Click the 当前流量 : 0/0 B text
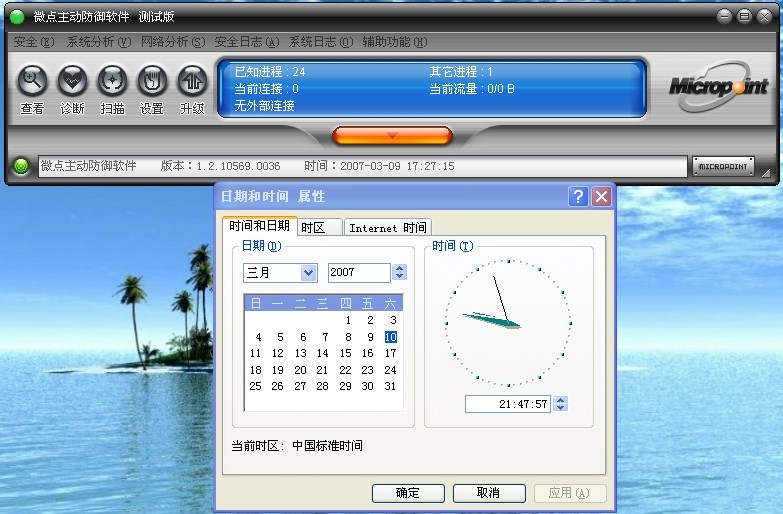Viewport: 783px width, 514px height. (x=472, y=89)
